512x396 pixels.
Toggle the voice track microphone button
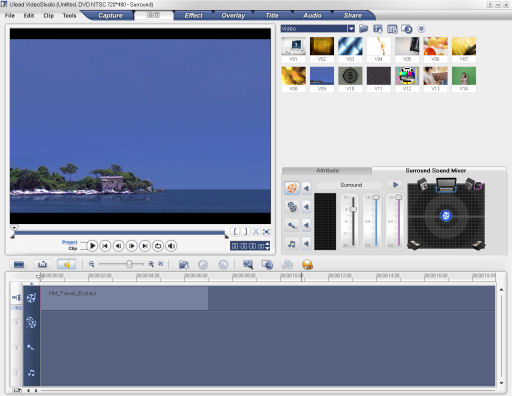pos(292,226)
